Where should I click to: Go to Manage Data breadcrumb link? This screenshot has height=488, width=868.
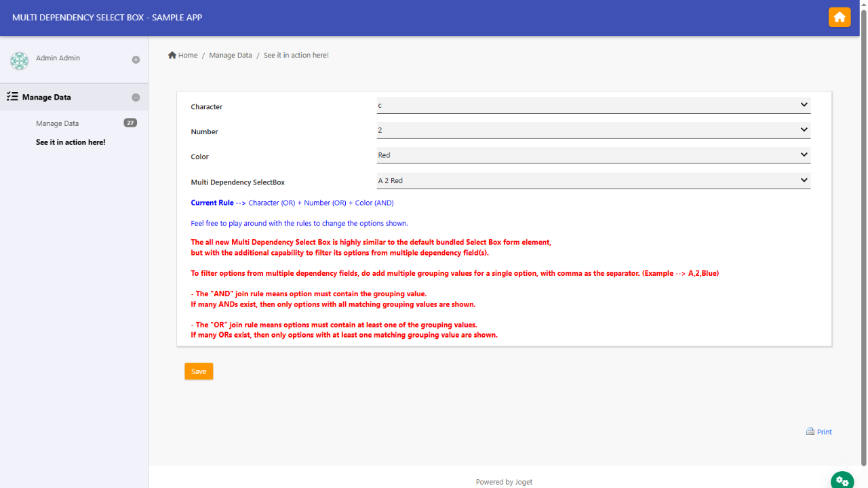(x=231, y=55)
